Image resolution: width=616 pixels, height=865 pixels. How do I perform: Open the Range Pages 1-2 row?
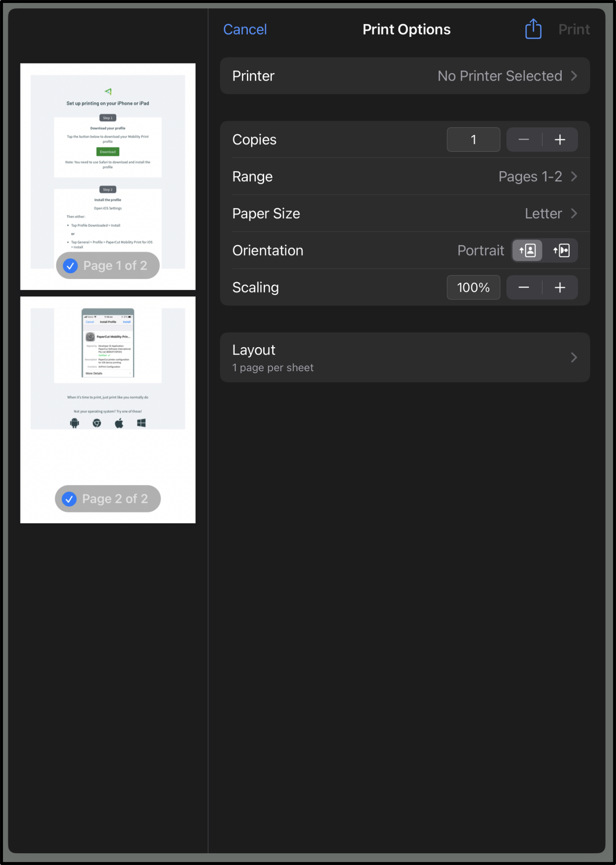405,176
